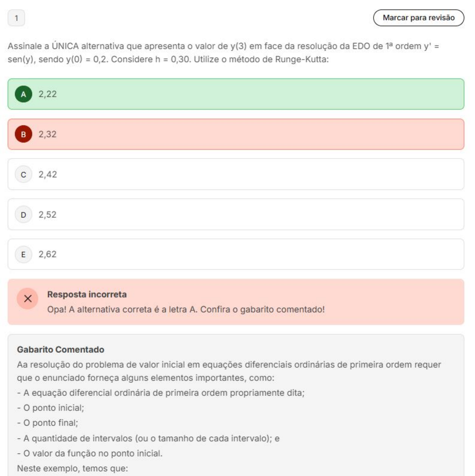Click the 'Neste exemplo, temos que' line
Image resolution: width=475 pixels, height=476 pixels.
click(72, 468)
